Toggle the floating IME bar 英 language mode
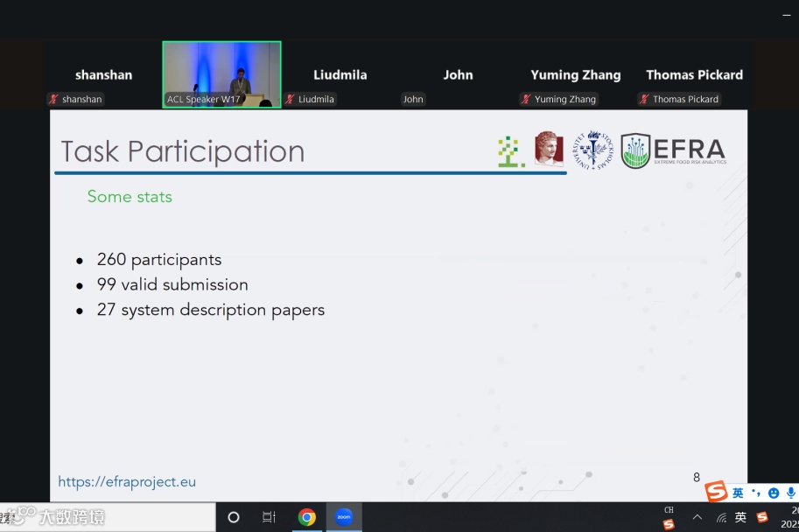 (738, 493)
